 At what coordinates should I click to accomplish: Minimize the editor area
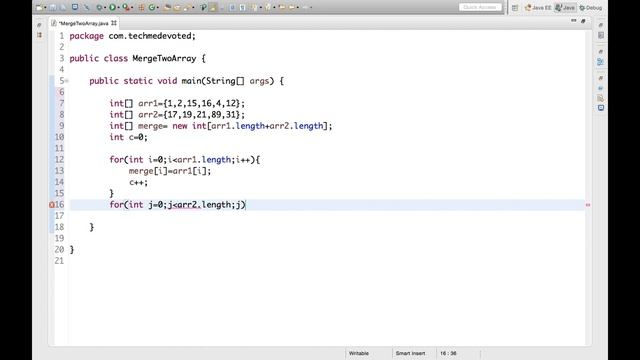tap(573, 20)
